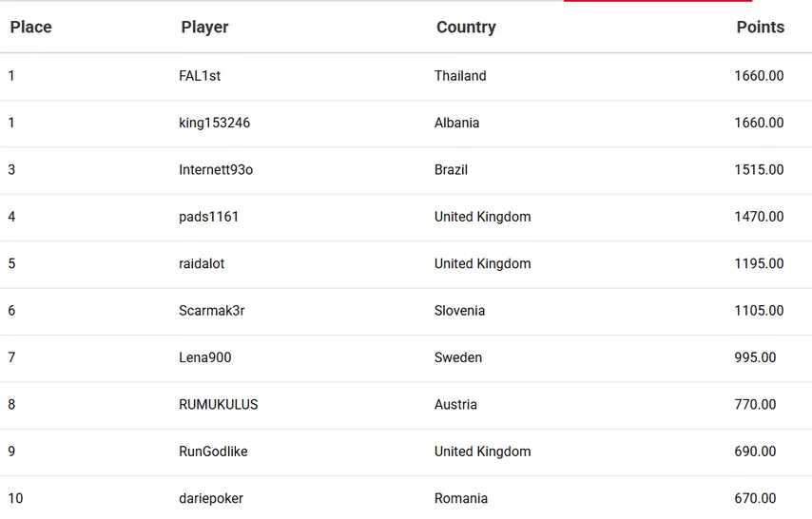This screenshot has height=519, width=812.
Task: Select the Albania country cell
Action: (x=457, y=123)
